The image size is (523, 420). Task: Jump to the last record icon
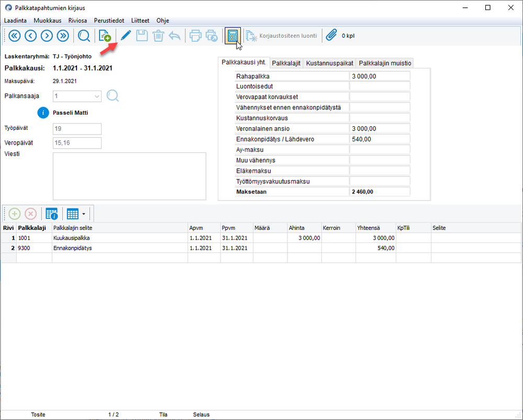click(x=63, y=36)
